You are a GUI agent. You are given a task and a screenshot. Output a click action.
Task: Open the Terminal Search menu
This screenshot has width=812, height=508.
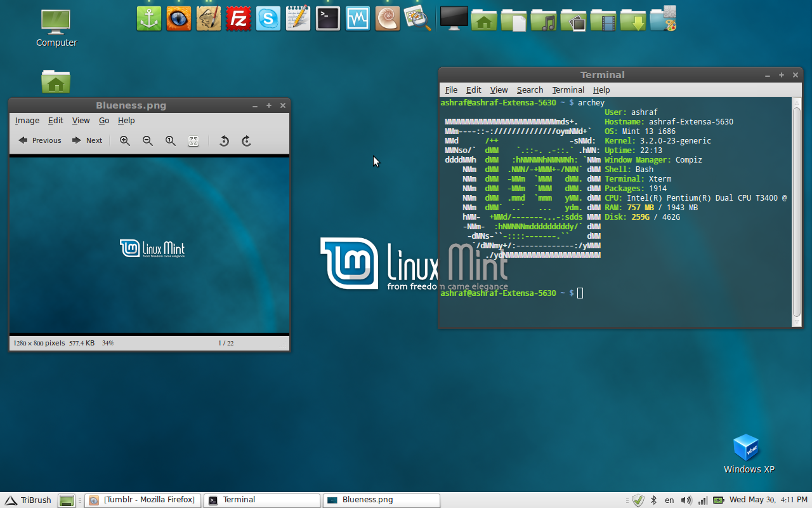click(530, 90)
